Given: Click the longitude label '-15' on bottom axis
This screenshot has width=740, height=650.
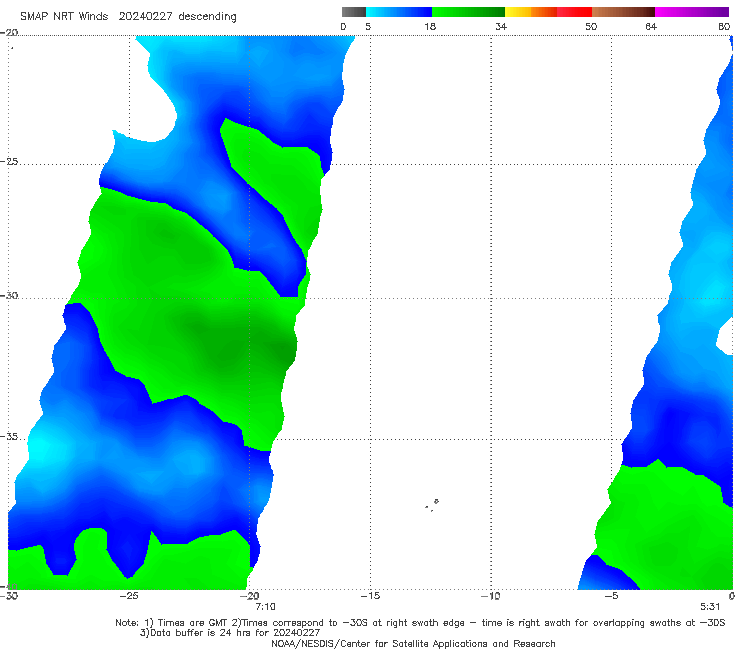Looking at the screenshot, I should (x=370, y=596).
